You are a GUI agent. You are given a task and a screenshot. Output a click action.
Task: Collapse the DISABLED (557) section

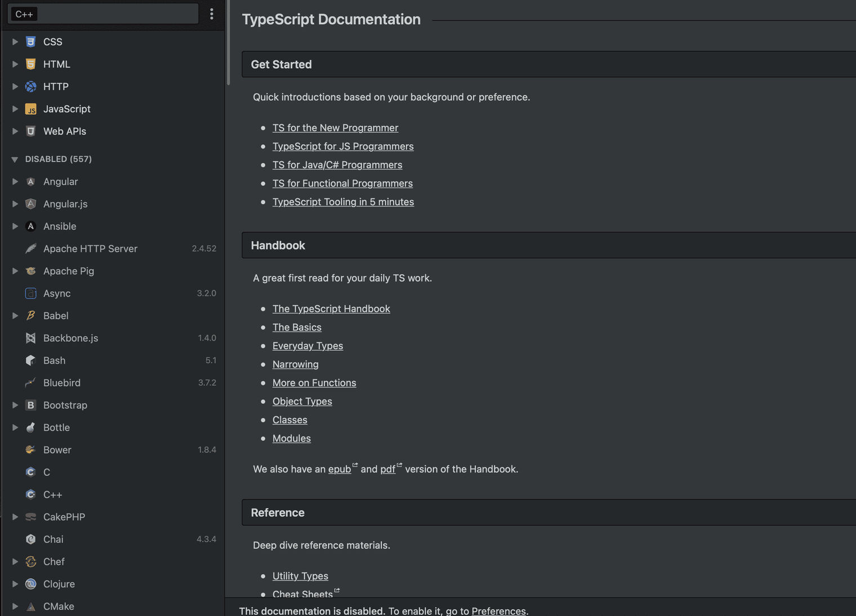click(15, 159)
